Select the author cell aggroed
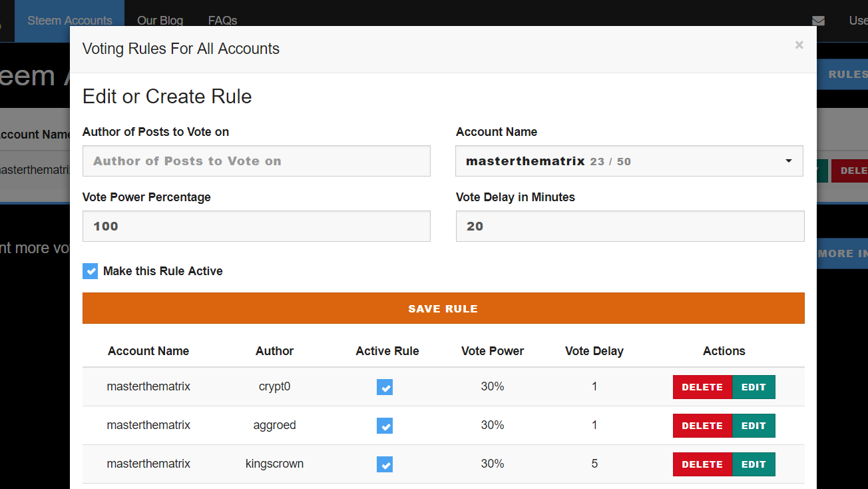 (274, 425)
